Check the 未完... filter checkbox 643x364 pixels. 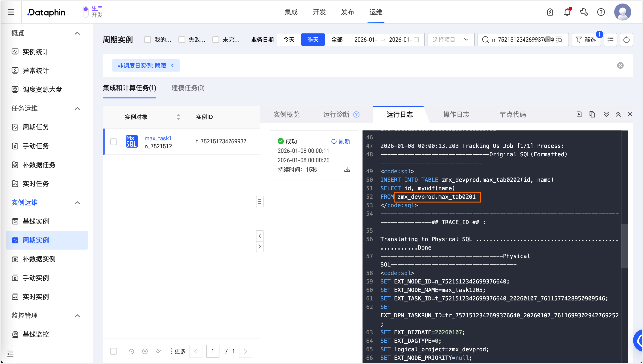(216, 40)
